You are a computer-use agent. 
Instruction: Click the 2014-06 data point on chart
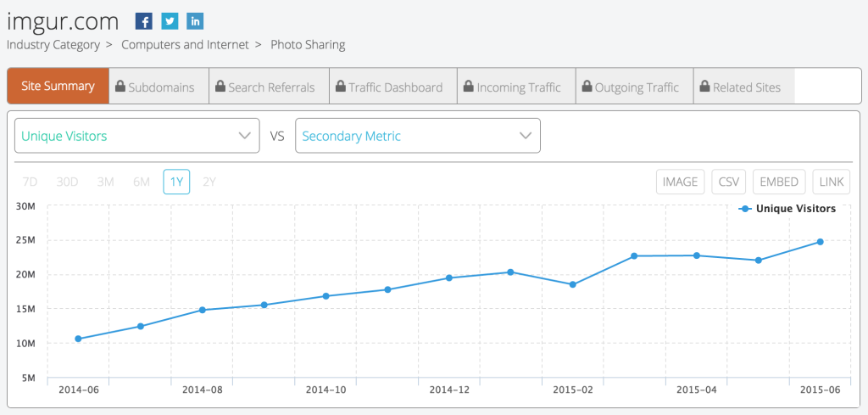[78, 339]
